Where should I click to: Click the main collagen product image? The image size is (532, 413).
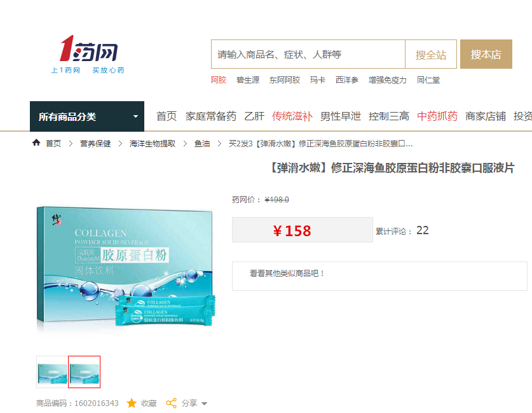tap(126, 267)
